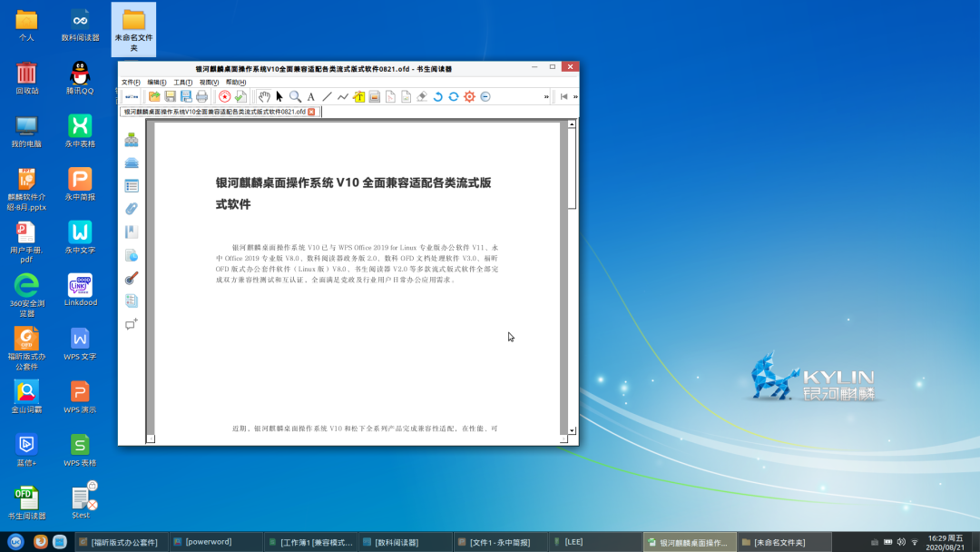Open the bookmarks panel in the sidebar
Screen dimensions: 980x552
132,230
